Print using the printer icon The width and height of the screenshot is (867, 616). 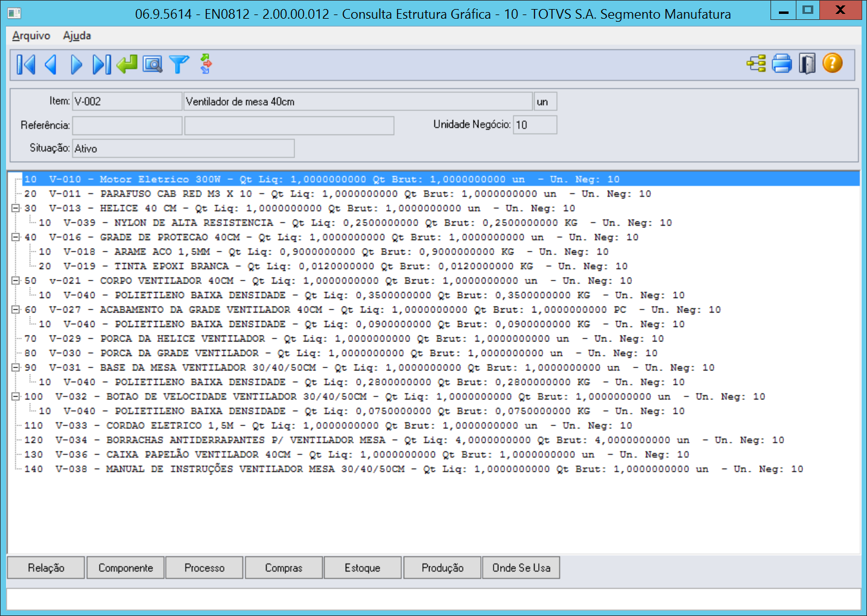coord(782,63)
